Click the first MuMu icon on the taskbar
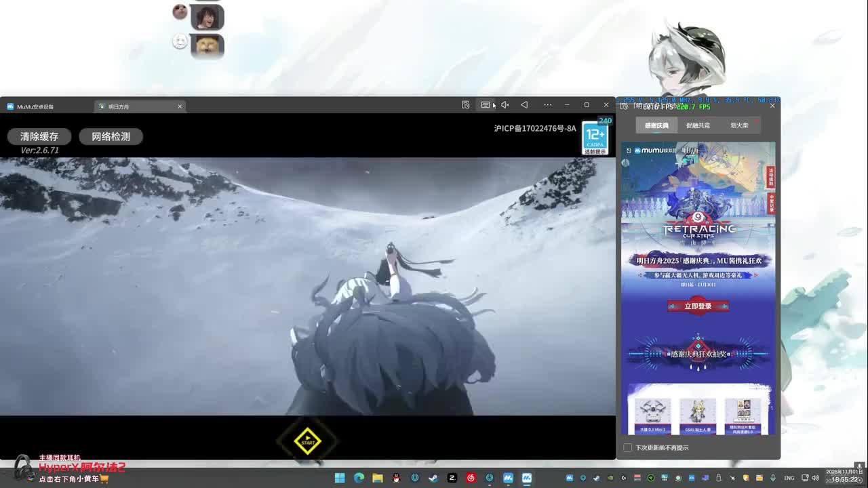Viewport: 868px width, 488px height. (x=508, y=478)
